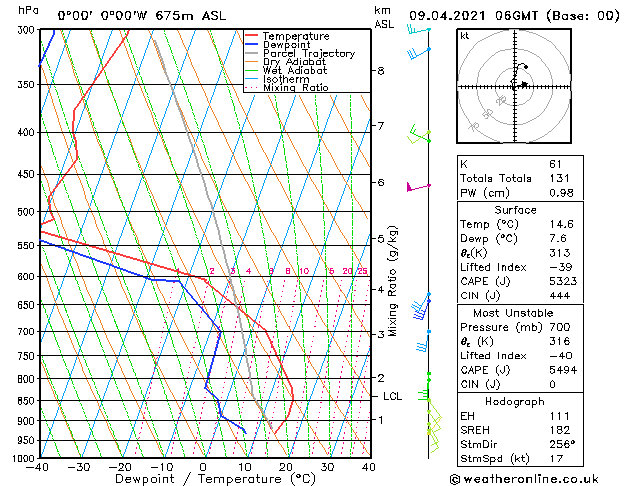Click the -40 temperature axis label
Image resolution: width=629 pixels, height=486 pixels.
click(37, 468)
